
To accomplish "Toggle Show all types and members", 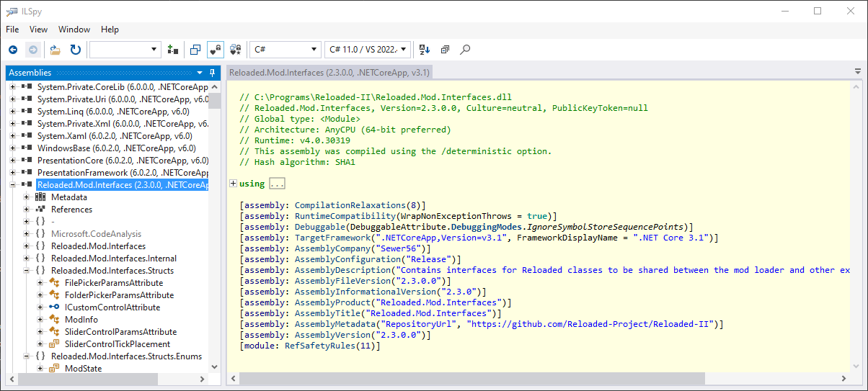I will point(236,50).
